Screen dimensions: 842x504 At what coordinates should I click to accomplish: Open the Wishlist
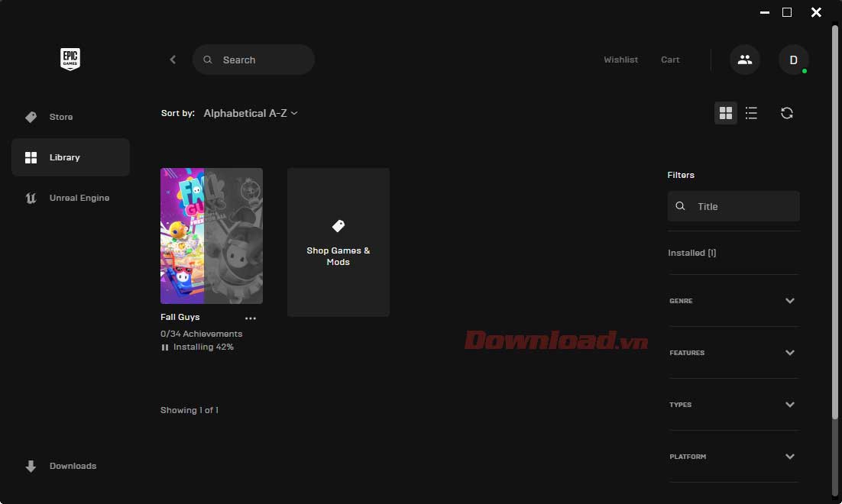[x=620, y=60]
